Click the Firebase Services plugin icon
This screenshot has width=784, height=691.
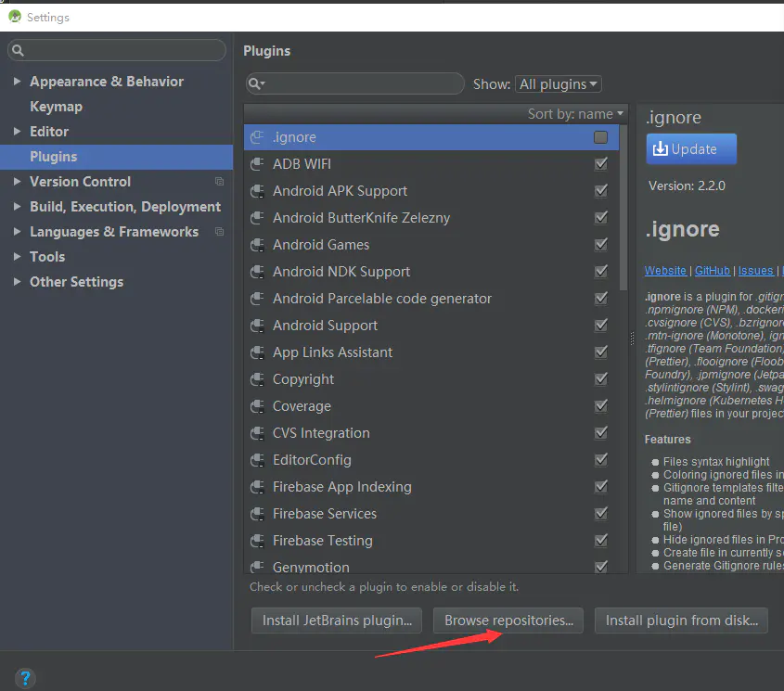257,514
